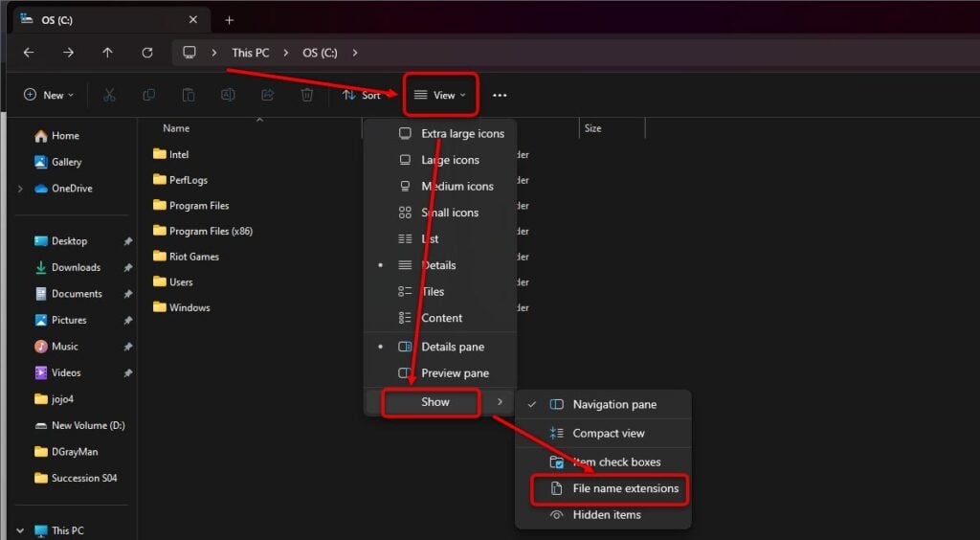Click the Cut scissors icon in toolbar
980x540 pixels.
pyautogui.click(x=109, y=95)
